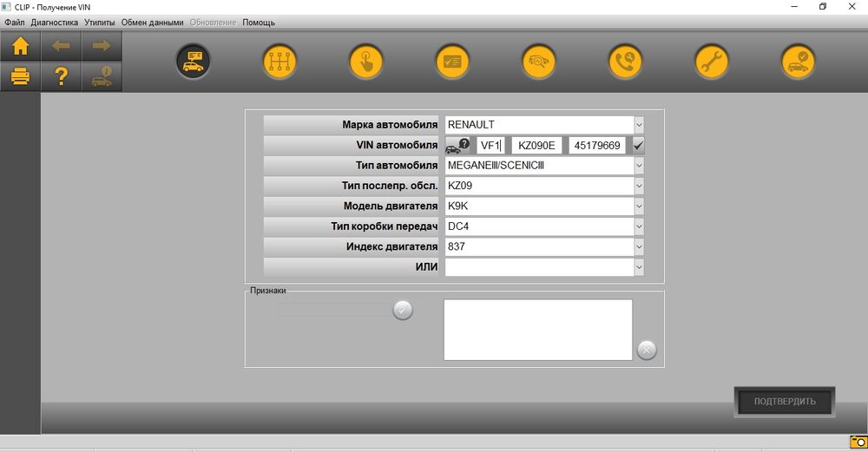This screenshot has height=452, width=868.
Task: Expand the Индекс двигателя dropdown
Action: tap(639, 246)
